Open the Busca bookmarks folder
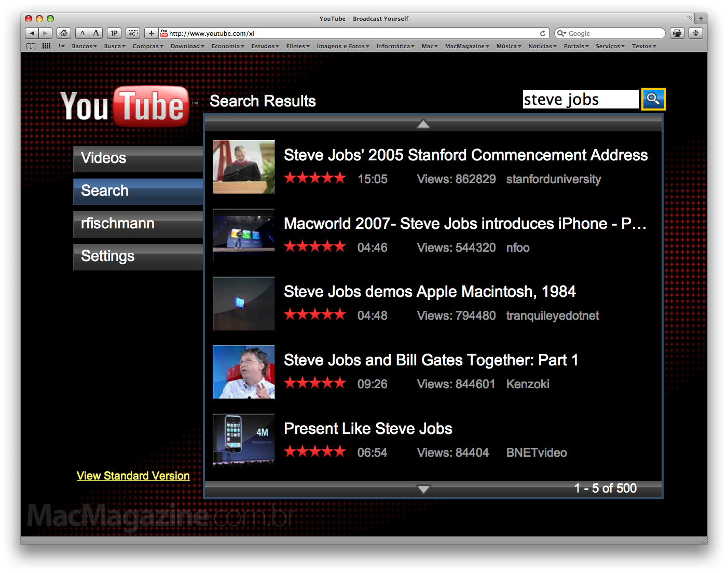This screenshot has width=728, height=573. click(x=115, y=46)
